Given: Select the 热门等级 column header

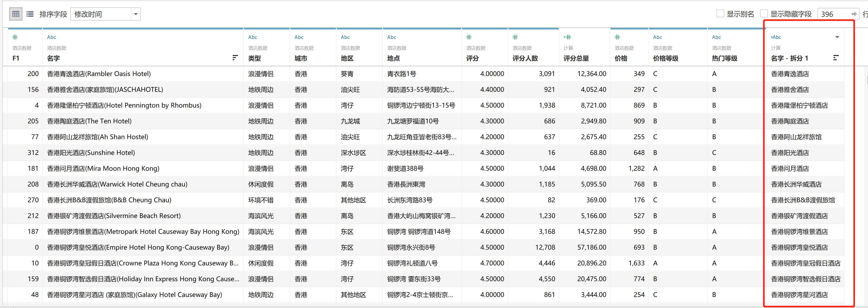Looking at the screenshot, I should [x=725, y=58].
